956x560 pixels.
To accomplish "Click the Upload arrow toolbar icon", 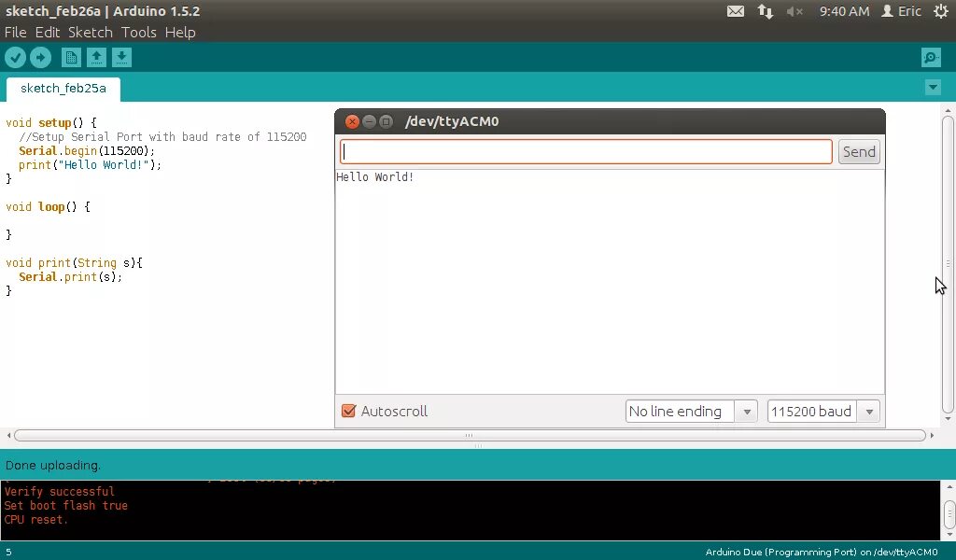I will (x=41, y=58).
